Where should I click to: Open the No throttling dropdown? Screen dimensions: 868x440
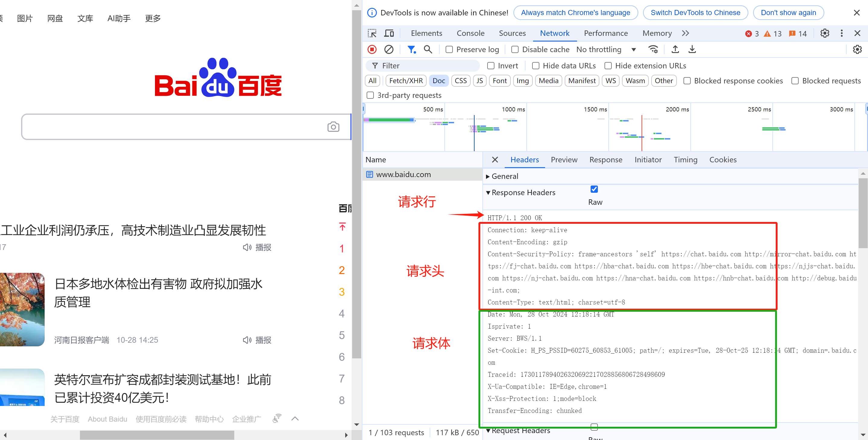pyautogui.click(x=606, y=49)
